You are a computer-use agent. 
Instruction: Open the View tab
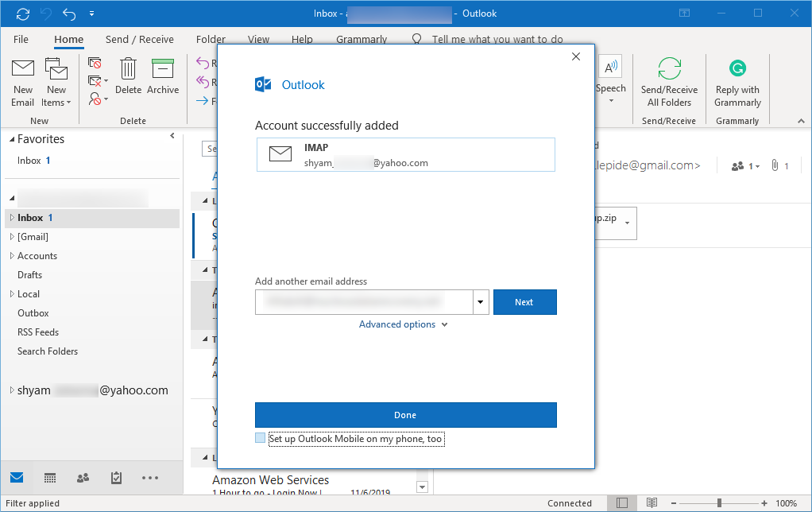tap(258, 40)
